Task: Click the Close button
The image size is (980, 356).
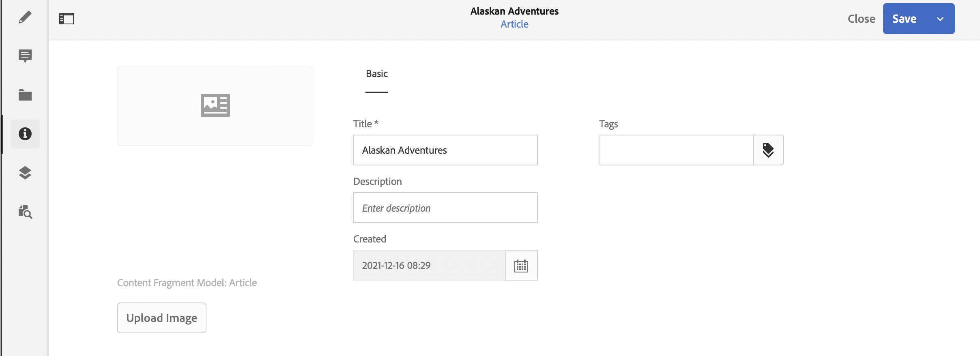Action: pos(862,19)
